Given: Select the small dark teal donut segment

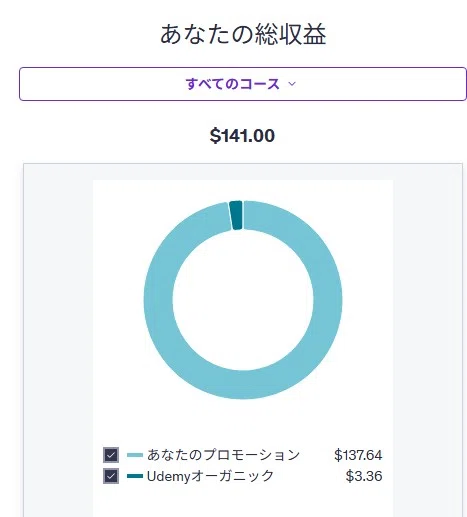Looking at the screenshot, I should [236, 215].
